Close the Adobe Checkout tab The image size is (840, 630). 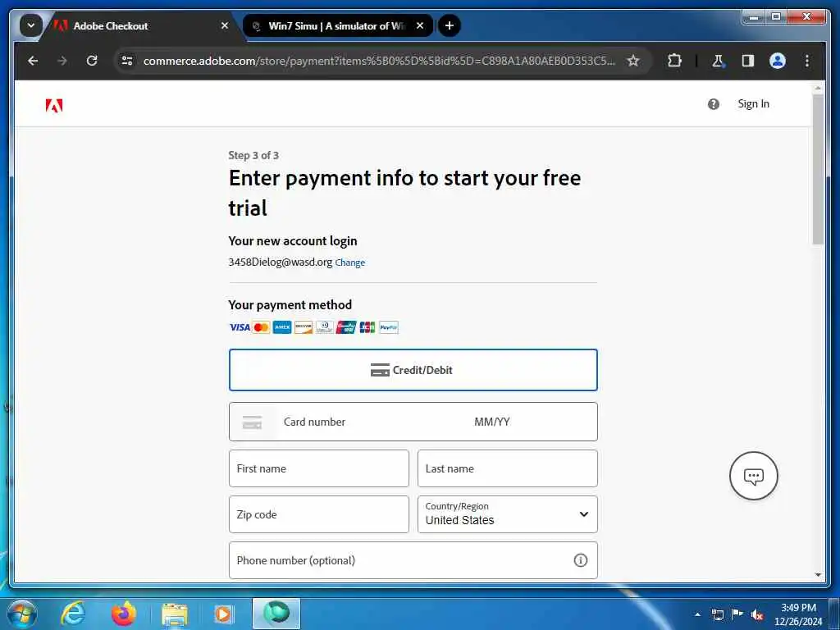(x=225, y=25)
